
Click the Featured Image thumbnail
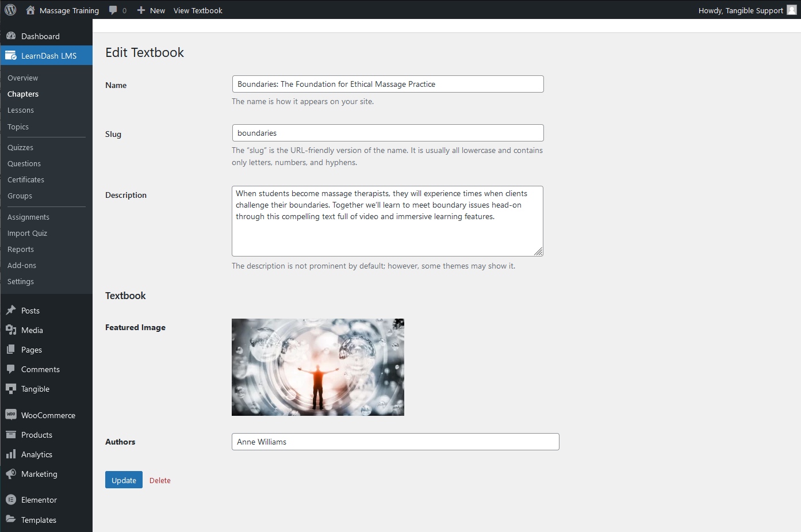318,367
